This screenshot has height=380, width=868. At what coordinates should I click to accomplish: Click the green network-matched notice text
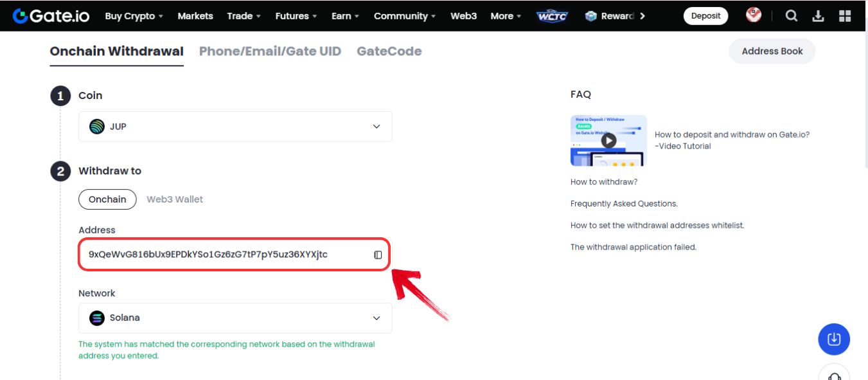coord(226,350)
